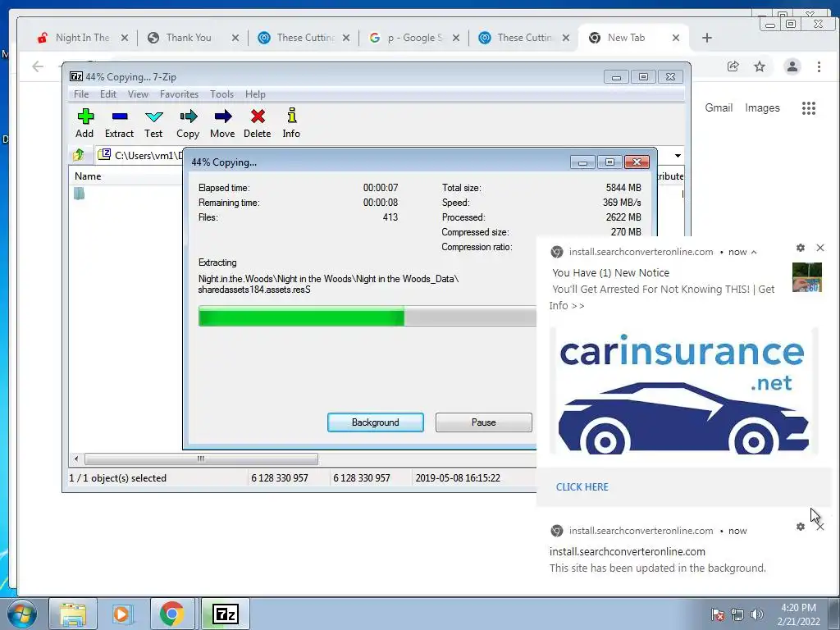Click the 7-Zip address path field
The height and width of the screenshot is (630, 840).
click(x=139, y=155)
